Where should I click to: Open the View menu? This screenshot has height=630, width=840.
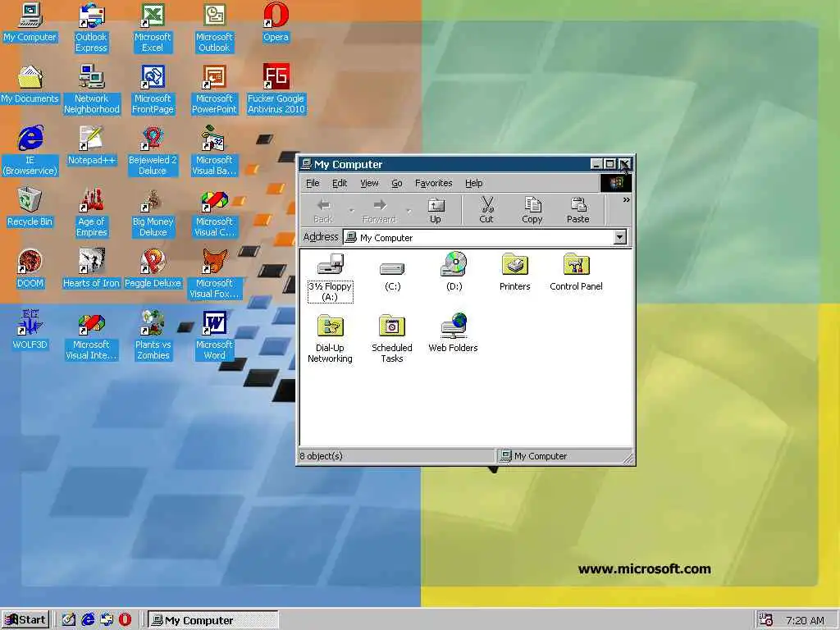pos(369,183)
